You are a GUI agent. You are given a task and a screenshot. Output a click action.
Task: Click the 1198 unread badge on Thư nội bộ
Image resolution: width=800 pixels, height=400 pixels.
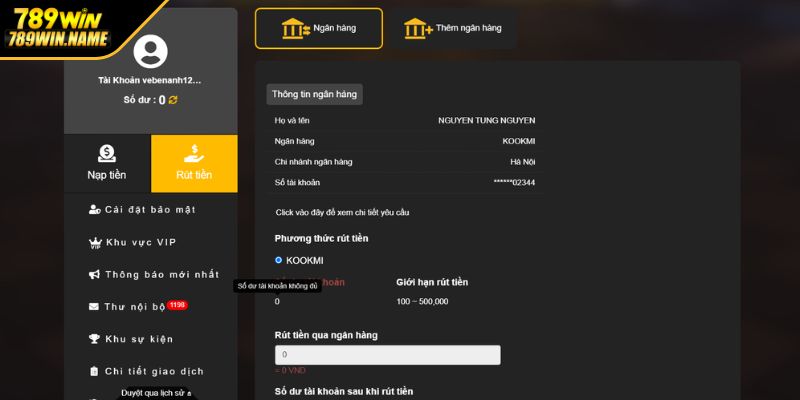pos(177,305)
